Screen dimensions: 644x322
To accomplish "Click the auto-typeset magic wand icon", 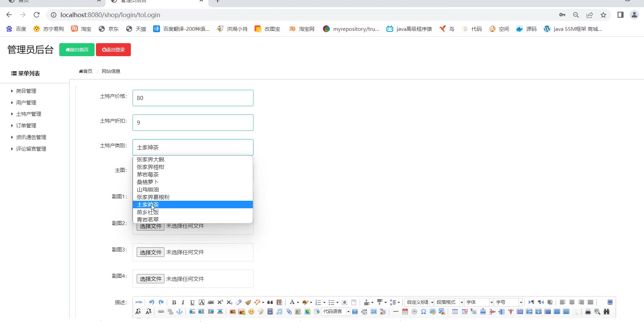I will pos(257,302).
